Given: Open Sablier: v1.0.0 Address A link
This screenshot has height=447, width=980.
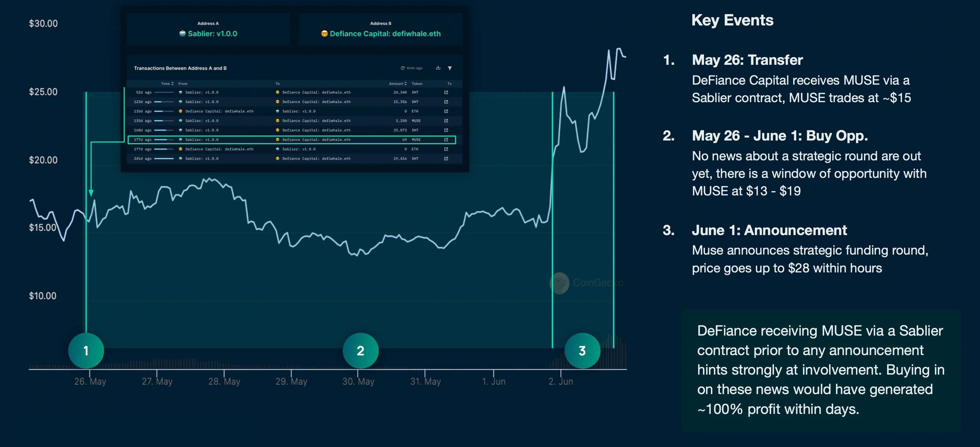Looking at the screenshot, I should coord(212,33).
